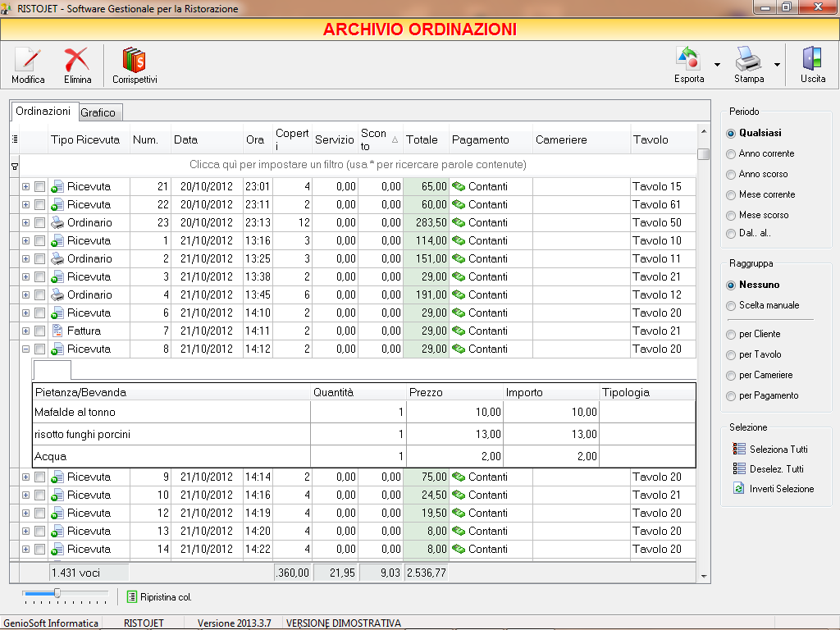
Task: Select the Mese scorso period option
Action: click(x=731, y=216)
